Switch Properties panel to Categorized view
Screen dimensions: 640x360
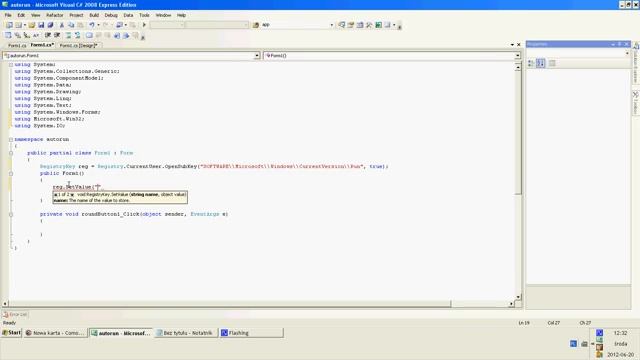click(x=531, y=63)
